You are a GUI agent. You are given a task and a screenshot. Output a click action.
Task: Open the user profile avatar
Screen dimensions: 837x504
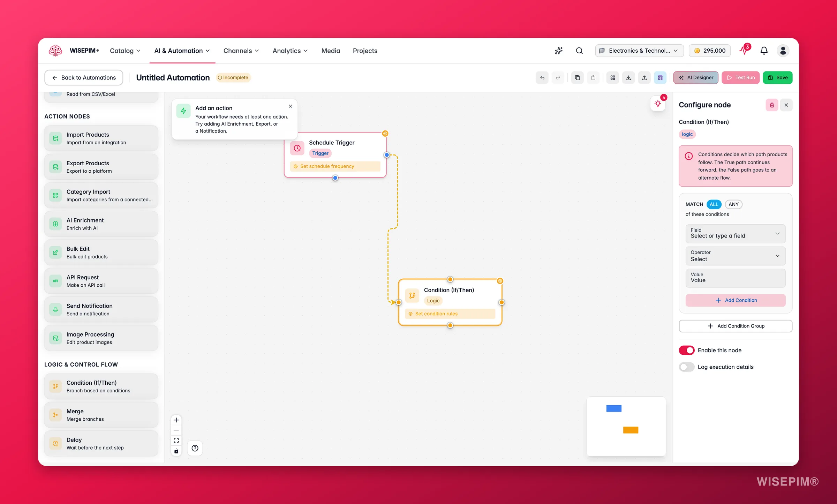(x=783, y=51)
